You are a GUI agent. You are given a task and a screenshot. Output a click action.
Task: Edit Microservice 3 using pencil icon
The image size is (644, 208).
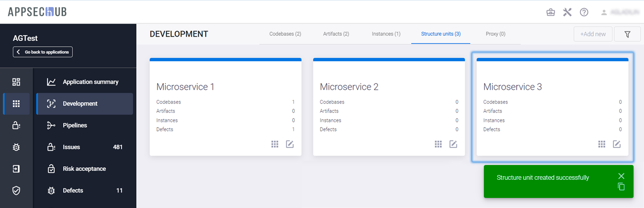[x=617, y=144]
